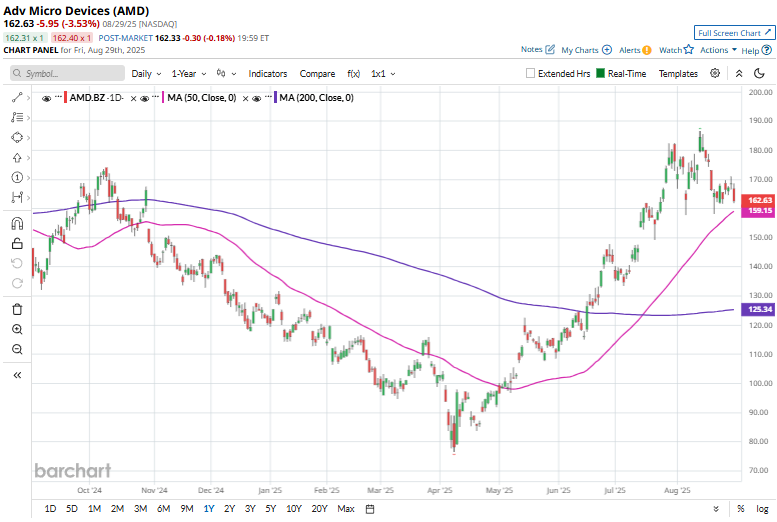This screenshot has width=777, height=522.
Task: Open the Notes link
Action: click(538, 50)
